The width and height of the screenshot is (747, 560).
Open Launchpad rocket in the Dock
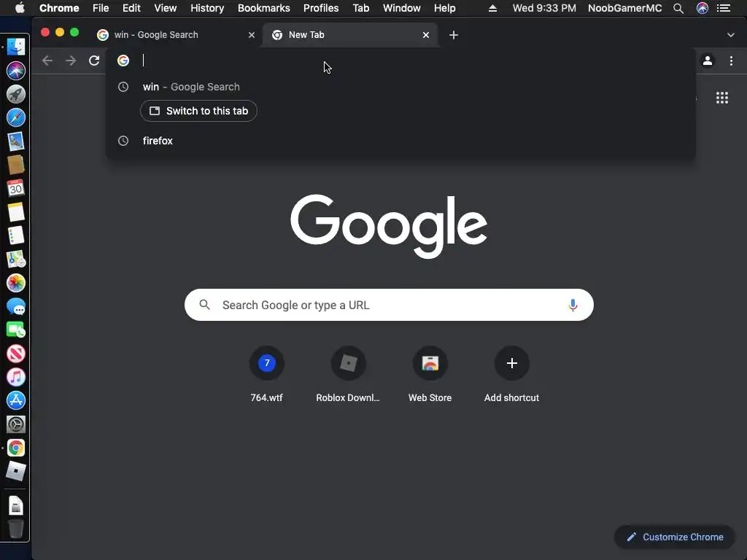pyautogui.click(x=16, y=94)
